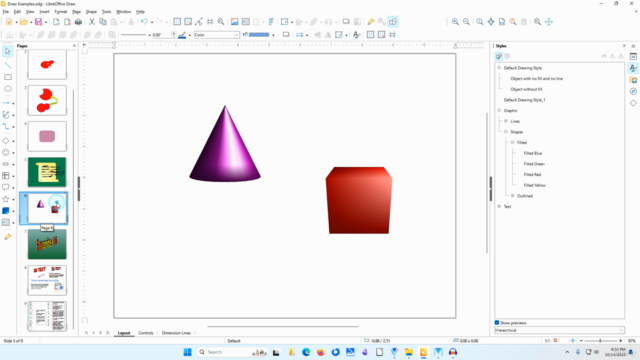Open the Shape menu
Screen dimensions: 640x360
click(x=91, y=12)
